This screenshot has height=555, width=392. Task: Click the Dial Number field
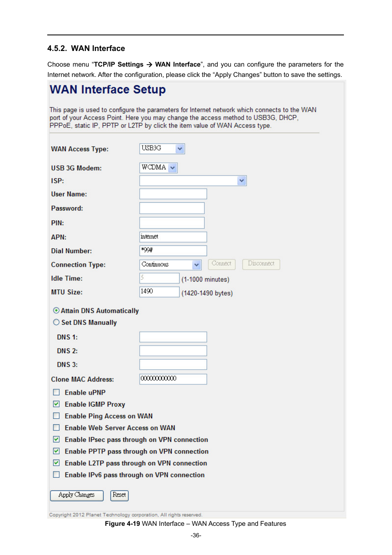click(x=173, y=251)
